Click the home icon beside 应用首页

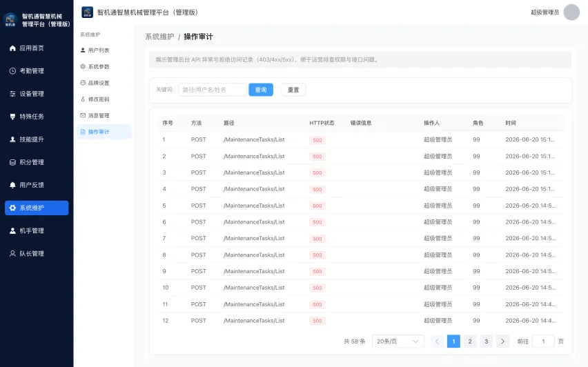click(12, 48)
